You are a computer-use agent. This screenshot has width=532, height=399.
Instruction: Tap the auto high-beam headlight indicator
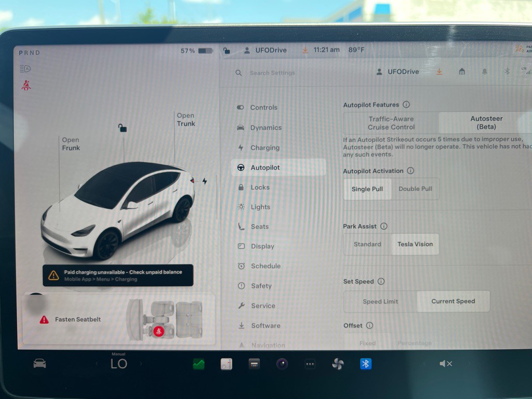point(25,69)
